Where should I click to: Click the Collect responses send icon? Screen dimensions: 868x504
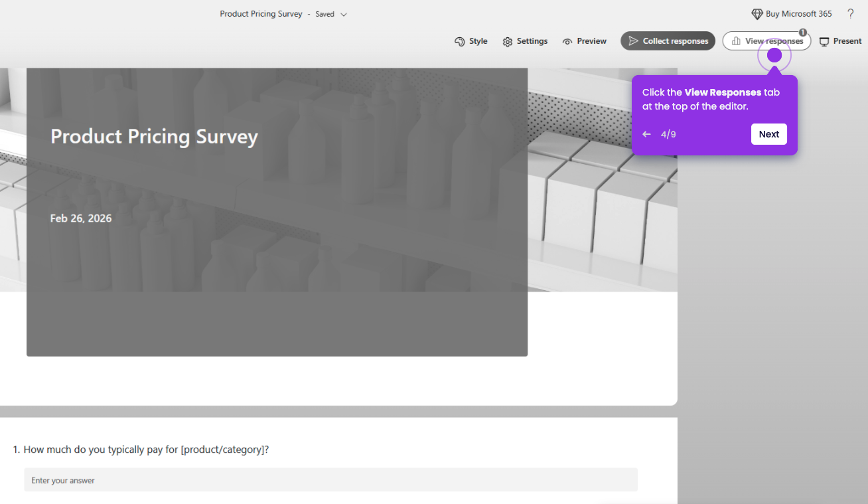[633, 41]
